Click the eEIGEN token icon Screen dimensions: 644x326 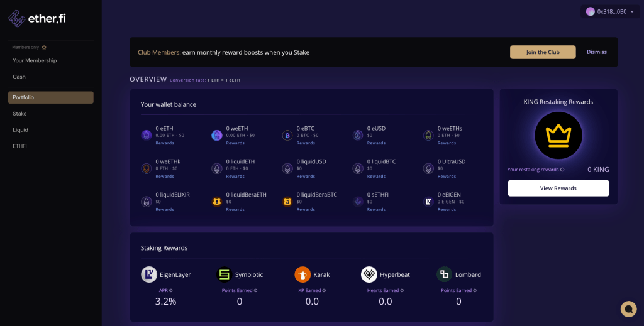click(428, 202)
